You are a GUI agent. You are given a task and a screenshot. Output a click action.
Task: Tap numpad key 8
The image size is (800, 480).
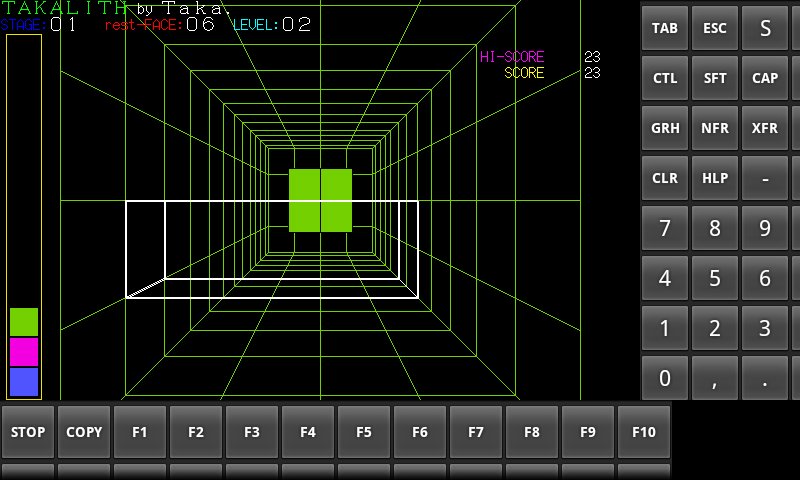point(714,228)
